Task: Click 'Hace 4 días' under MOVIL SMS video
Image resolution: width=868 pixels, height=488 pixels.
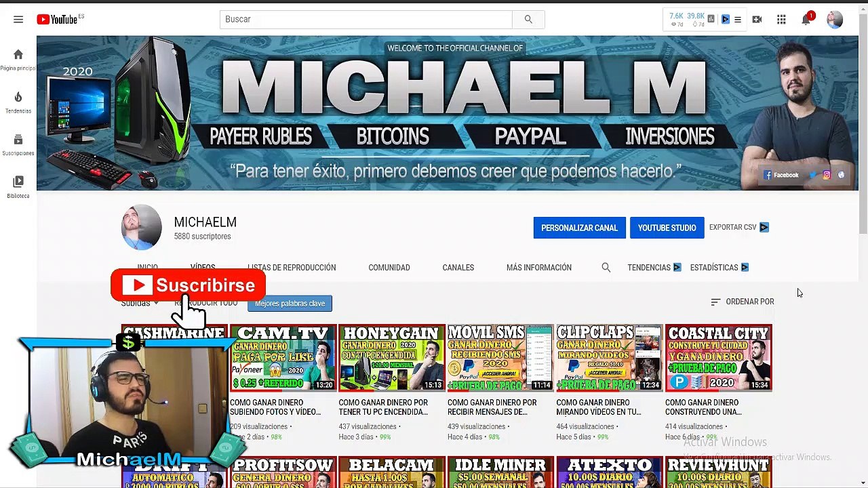Action: point(465,437)
